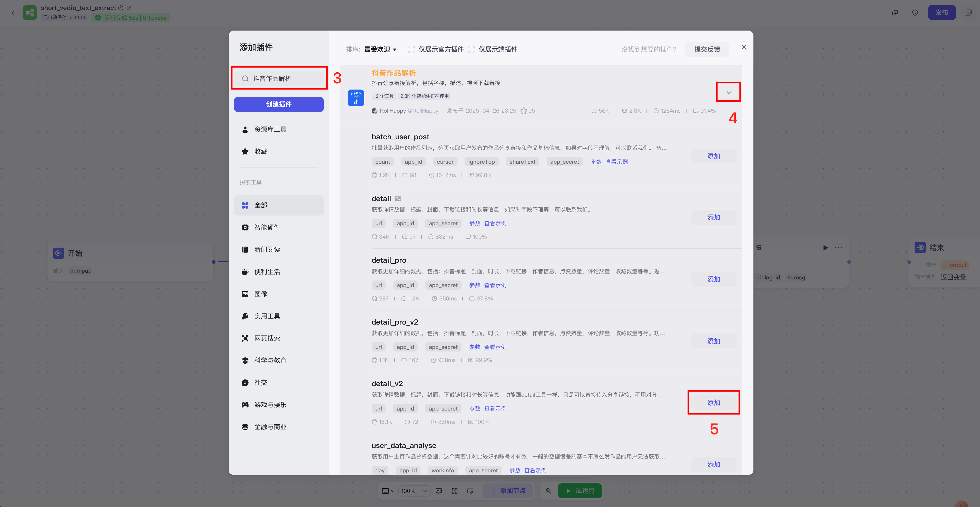980x507 pixels.
Task: Open the workflow info icon next to title
Action: tap(121, 8)
